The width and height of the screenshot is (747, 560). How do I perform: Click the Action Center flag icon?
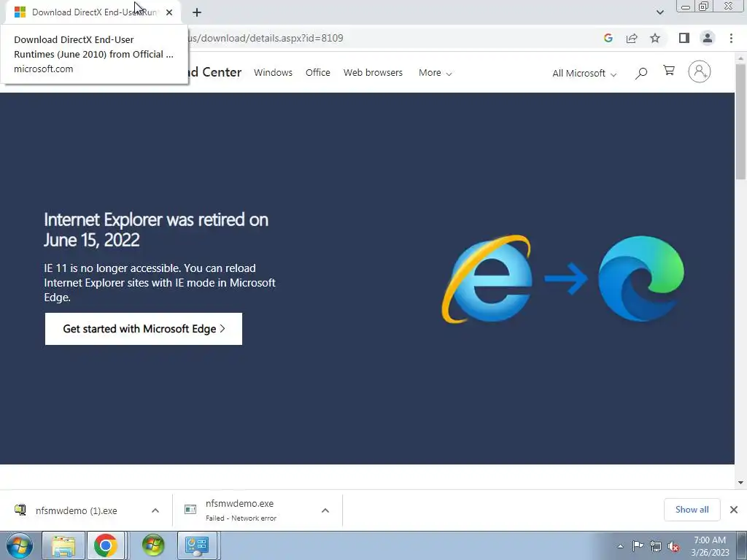(638, 546)
